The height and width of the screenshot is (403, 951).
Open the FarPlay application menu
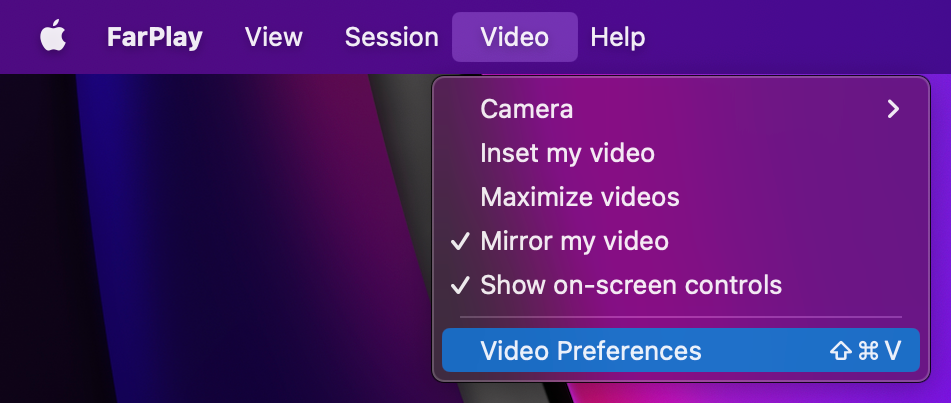tap(154, 38)
